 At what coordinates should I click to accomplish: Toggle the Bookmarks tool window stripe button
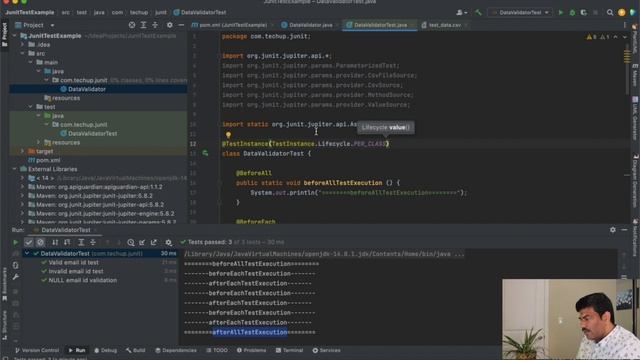point(4,284)
